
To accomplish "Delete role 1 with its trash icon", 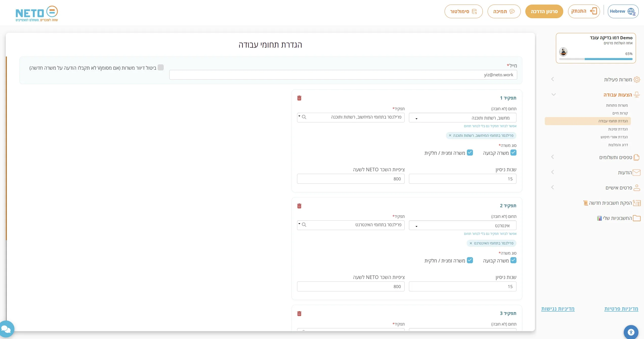I will [x=299, y=98].
